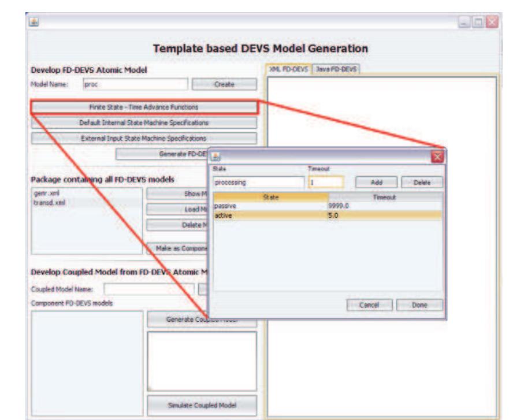Click the Make as Component button
Screen dimensions: 513x420
click(178, 248)
